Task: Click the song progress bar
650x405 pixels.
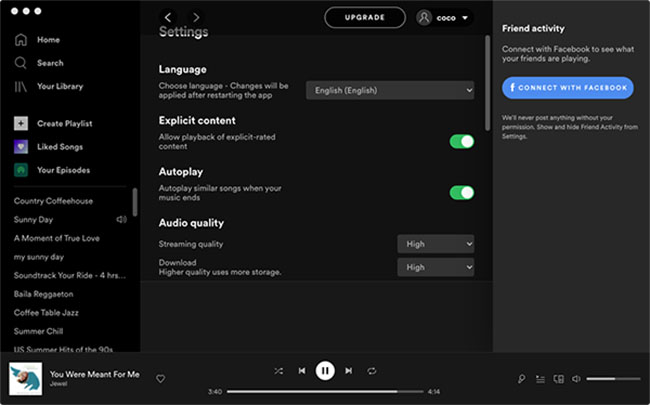Action: pyautogui.click(x=325, y=391)
